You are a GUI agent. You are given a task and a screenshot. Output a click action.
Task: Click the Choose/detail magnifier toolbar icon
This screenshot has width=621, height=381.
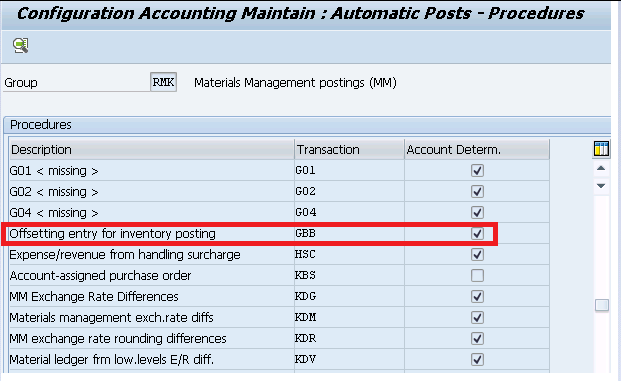(x=20, y=46)
